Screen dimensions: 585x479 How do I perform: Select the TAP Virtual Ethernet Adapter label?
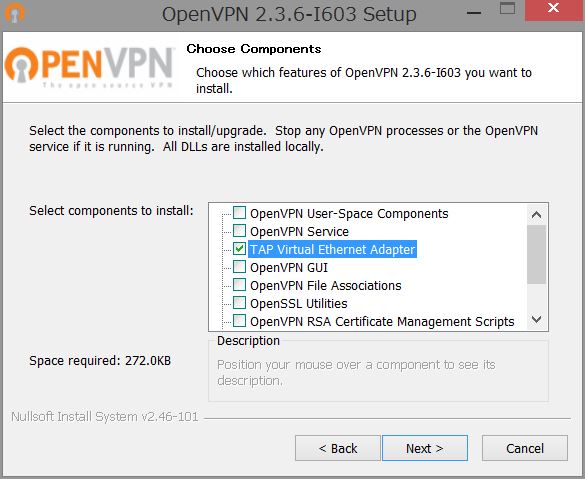[x=332, y=249]
